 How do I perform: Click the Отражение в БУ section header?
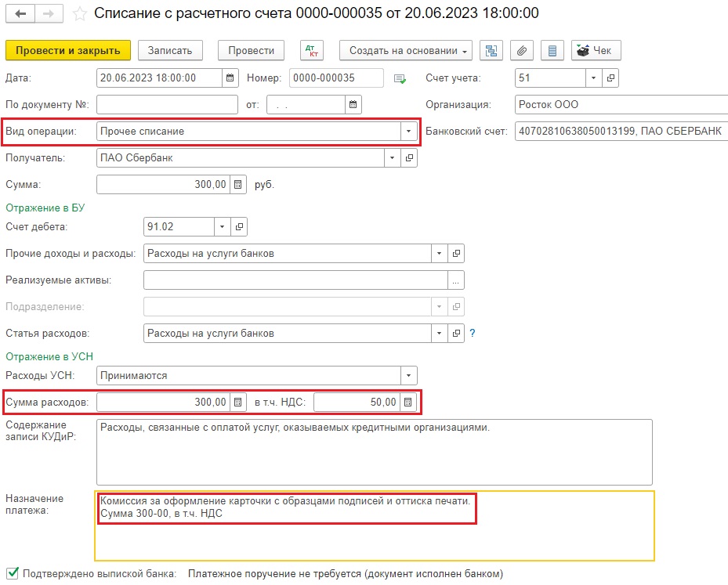point(45,208)
